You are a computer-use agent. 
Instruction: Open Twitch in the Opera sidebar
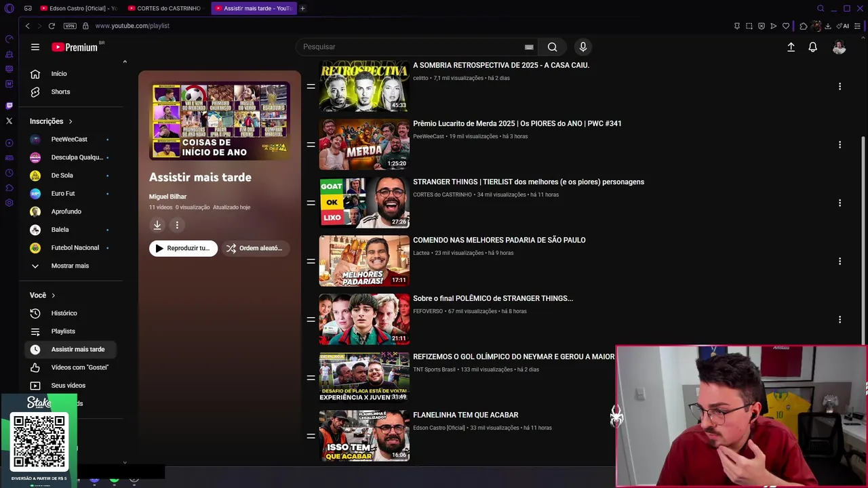click(9, 106)
